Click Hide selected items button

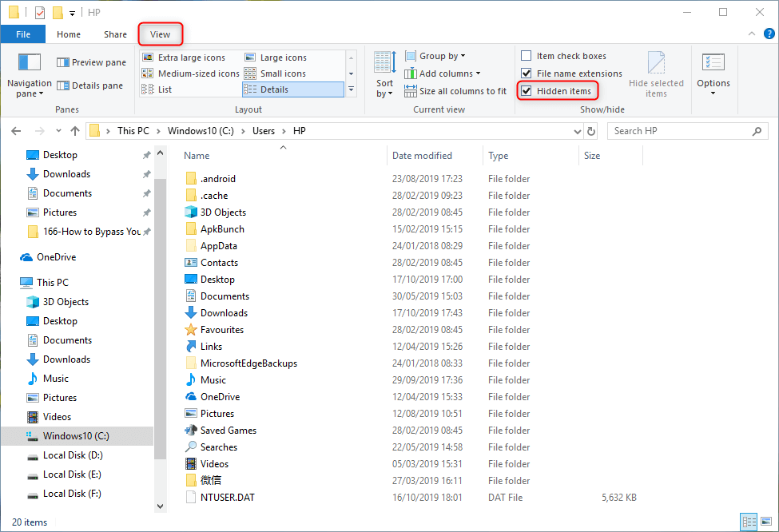[656, 75]
